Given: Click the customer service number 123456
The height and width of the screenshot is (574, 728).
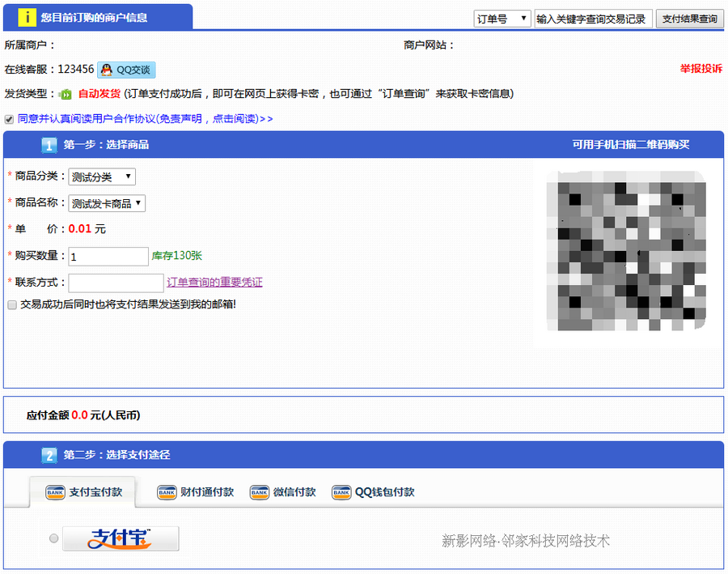Looking at the screenshot, I should 76,70.
